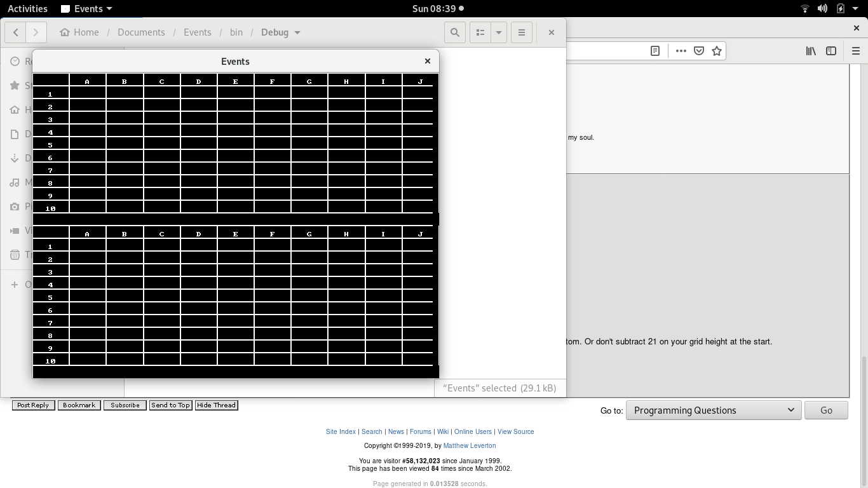
Task: Click cell A1 in the top grid
Action: tap(88, 93)
